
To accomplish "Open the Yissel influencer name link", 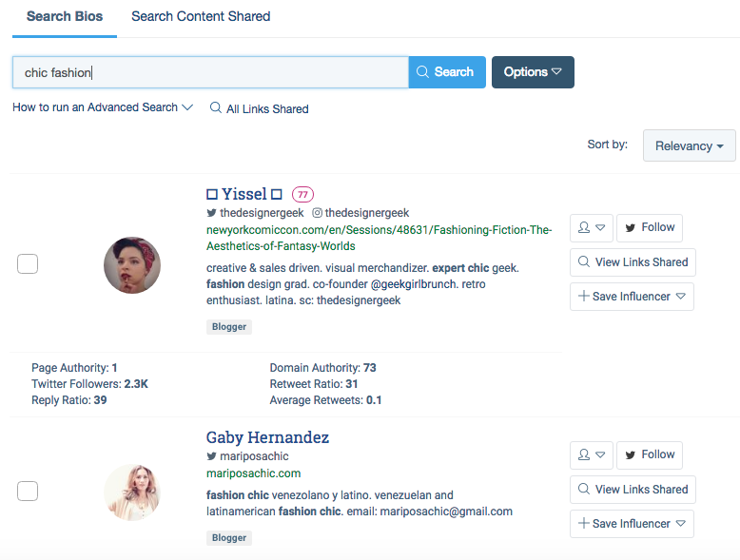I will [244, 194].
